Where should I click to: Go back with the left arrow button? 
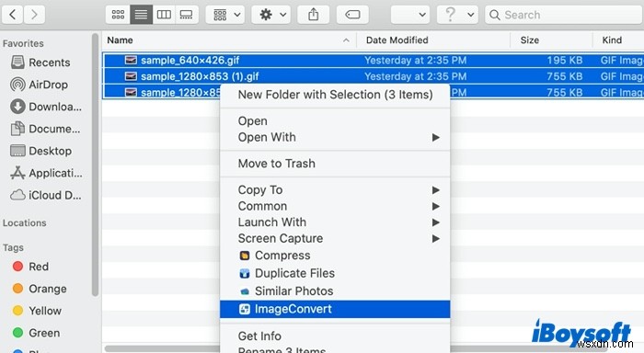(13, 15)
